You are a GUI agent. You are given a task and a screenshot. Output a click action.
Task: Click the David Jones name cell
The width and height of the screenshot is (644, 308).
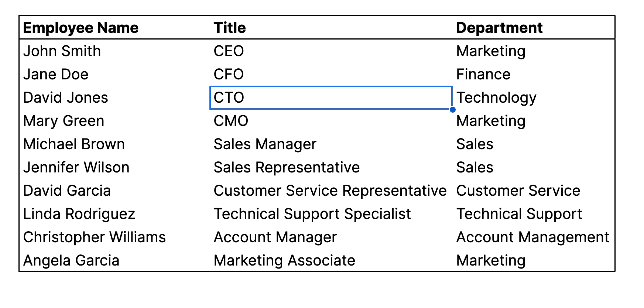115,97
